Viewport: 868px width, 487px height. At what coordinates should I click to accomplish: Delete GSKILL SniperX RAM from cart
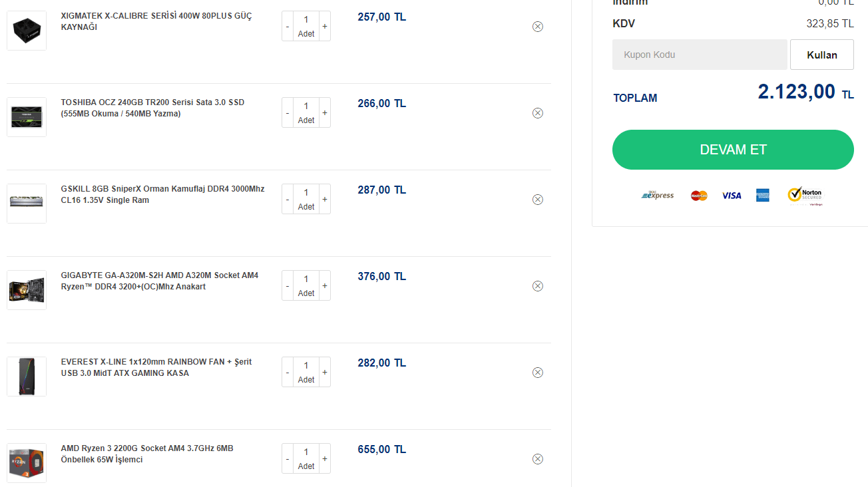click(x=538, y=200)
